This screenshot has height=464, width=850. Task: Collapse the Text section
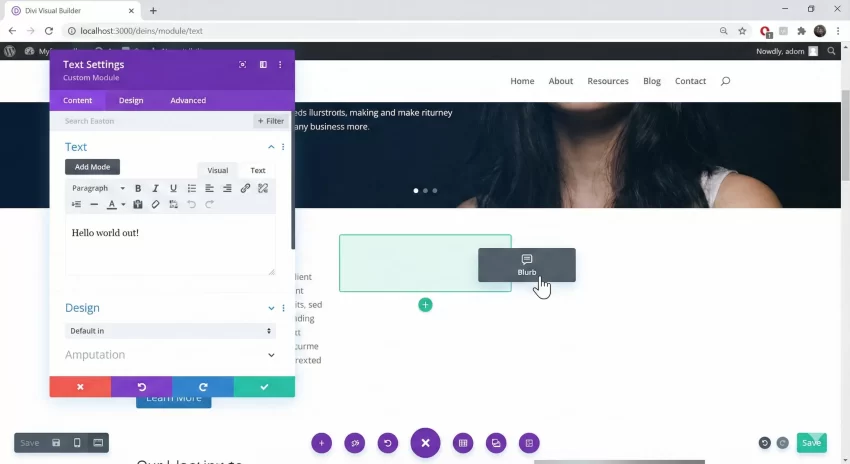[271, 147]
